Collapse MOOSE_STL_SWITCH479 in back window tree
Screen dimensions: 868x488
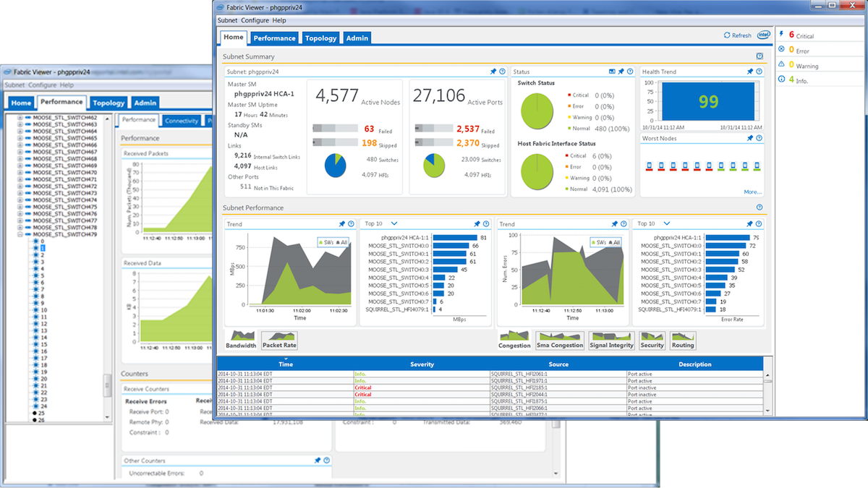pyautogui.click(x=20, y=234)
